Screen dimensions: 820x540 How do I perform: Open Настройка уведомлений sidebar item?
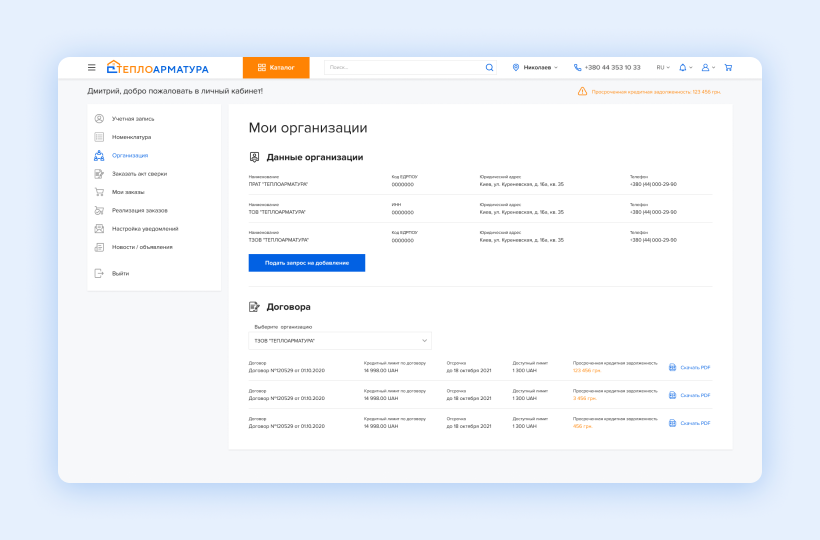point(144,229)
